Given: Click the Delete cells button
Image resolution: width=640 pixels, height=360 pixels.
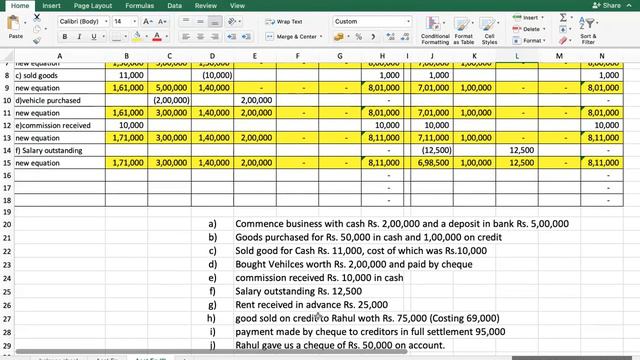Looking at the screenshot, I should tap(529, 29).
